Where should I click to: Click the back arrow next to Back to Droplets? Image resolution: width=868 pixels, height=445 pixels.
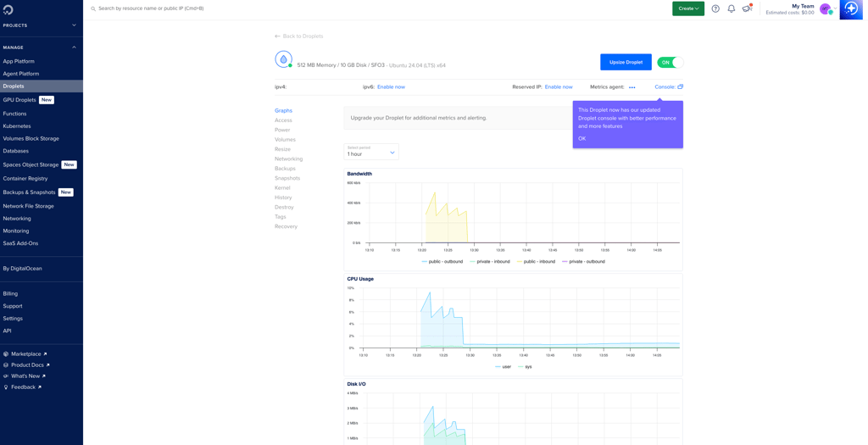click(x=277, y=36)
